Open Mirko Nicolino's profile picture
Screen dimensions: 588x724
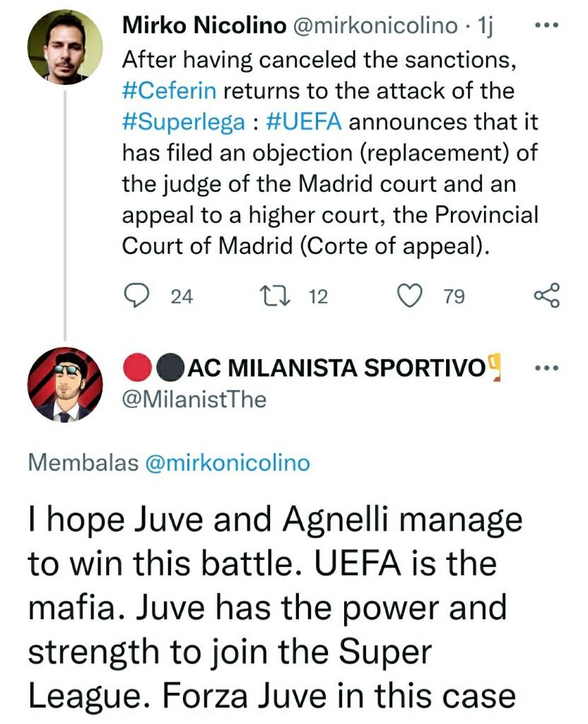[64, 47]
